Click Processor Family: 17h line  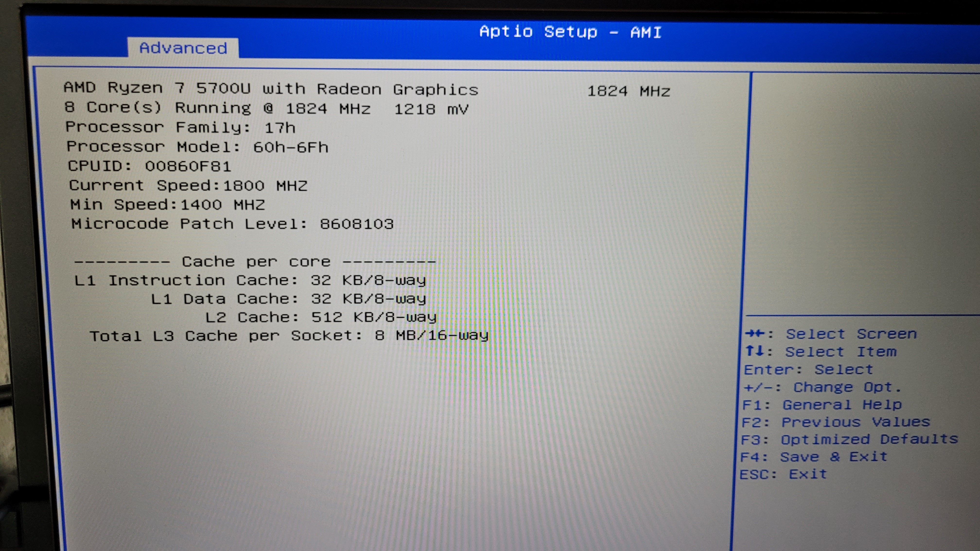(180, 127)
